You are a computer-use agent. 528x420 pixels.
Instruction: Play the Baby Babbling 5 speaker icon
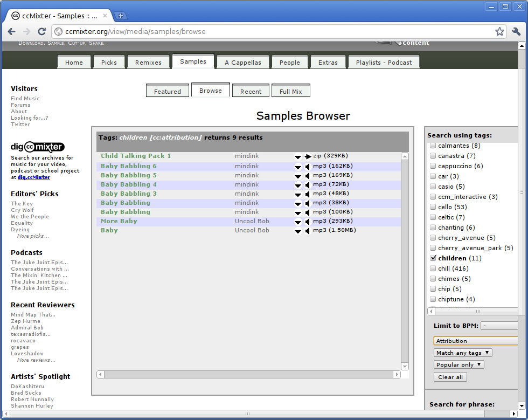(x=307, y=176)
